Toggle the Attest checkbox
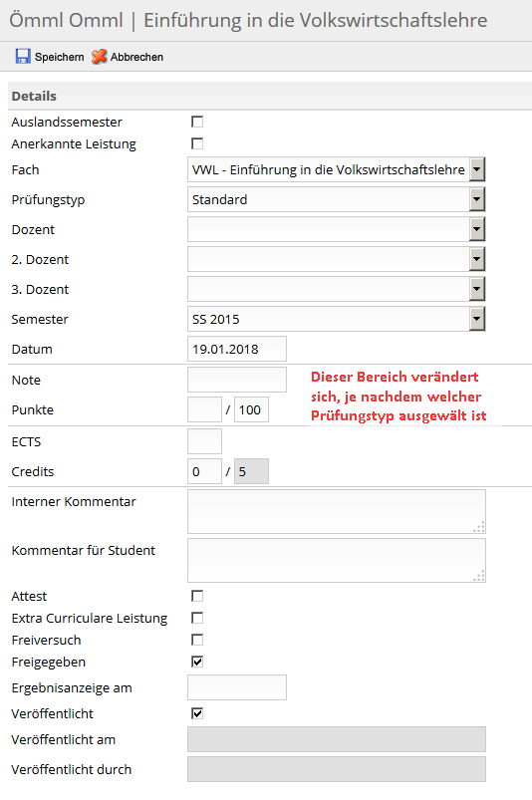This screenshot has height=800, width=532. (x=197, y=596)
